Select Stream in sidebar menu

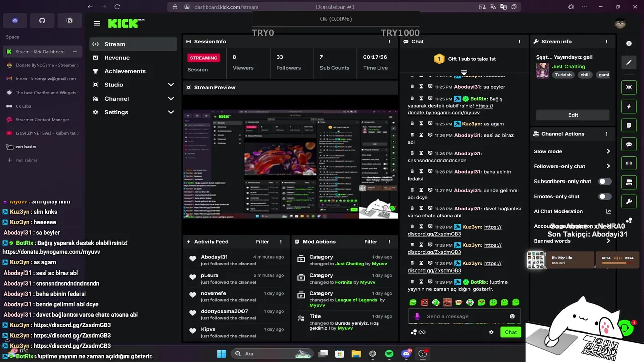(x=133, y=44)
